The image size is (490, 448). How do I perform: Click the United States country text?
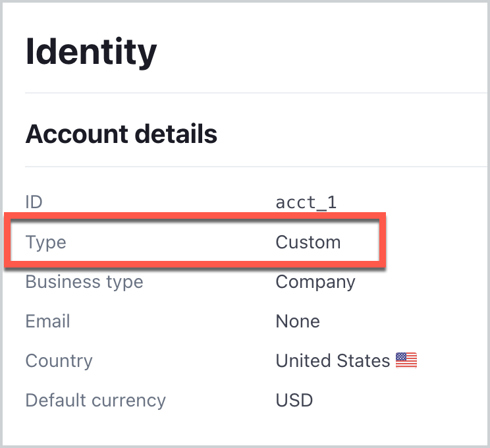coord(333,361)
